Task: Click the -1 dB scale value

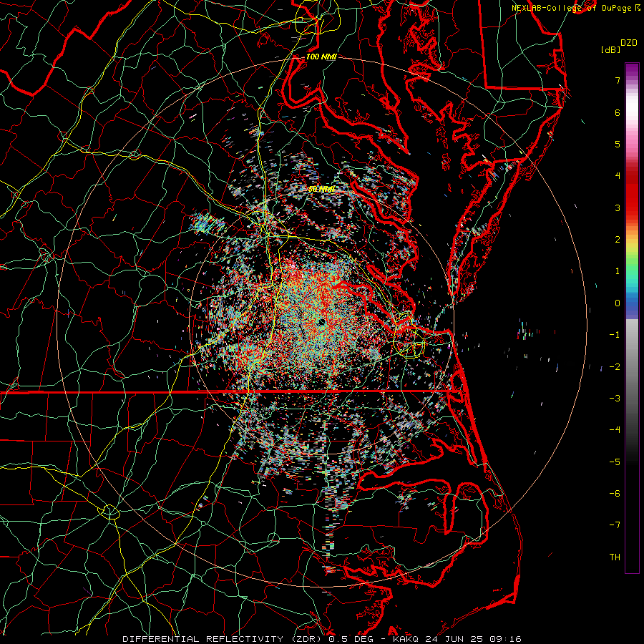Action: (615, 335)
